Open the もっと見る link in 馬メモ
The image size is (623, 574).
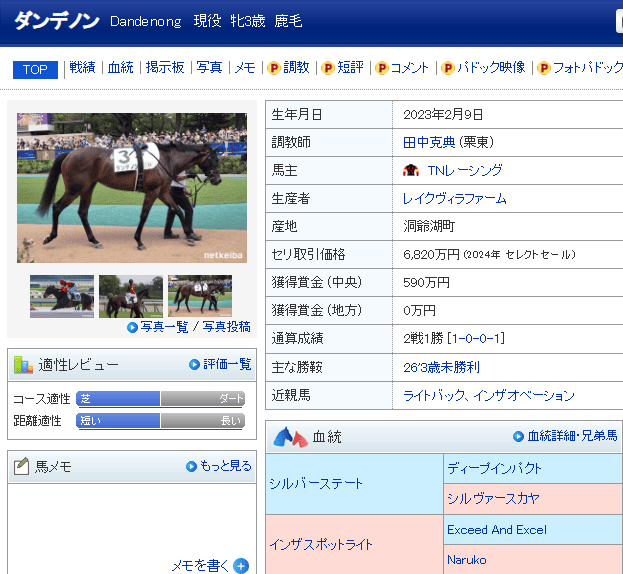click(x=226, y=466)
